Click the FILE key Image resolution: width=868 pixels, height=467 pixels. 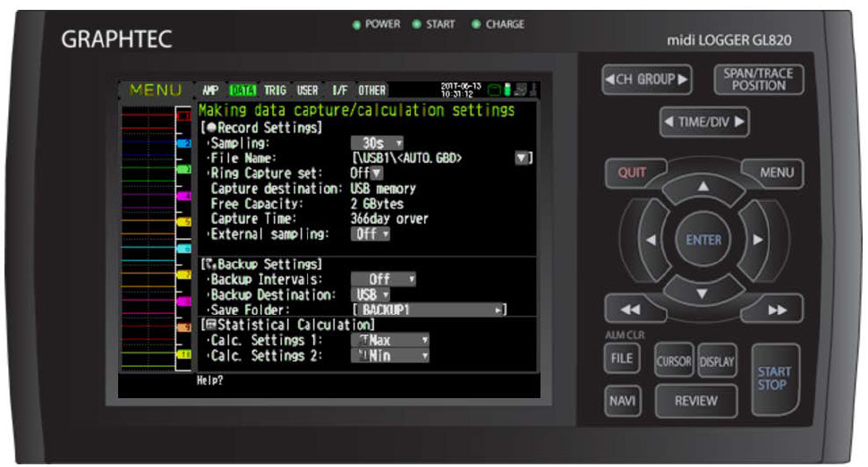(621, 359)
